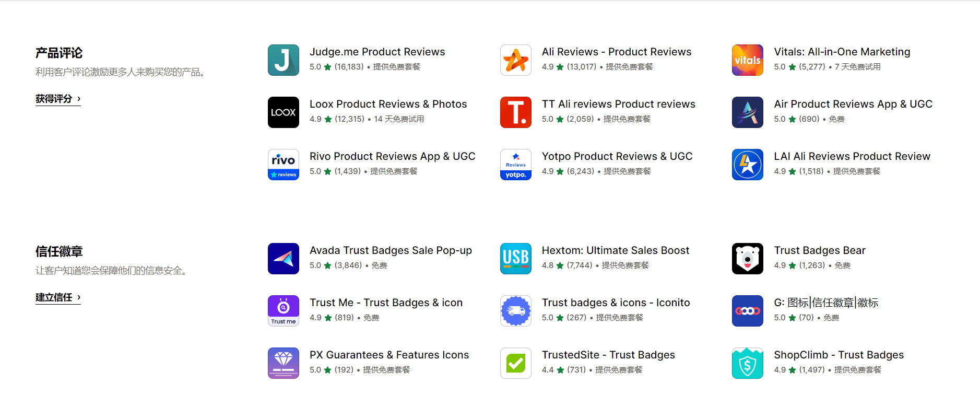Select the Rivo reviews app icon

[284, 165]
